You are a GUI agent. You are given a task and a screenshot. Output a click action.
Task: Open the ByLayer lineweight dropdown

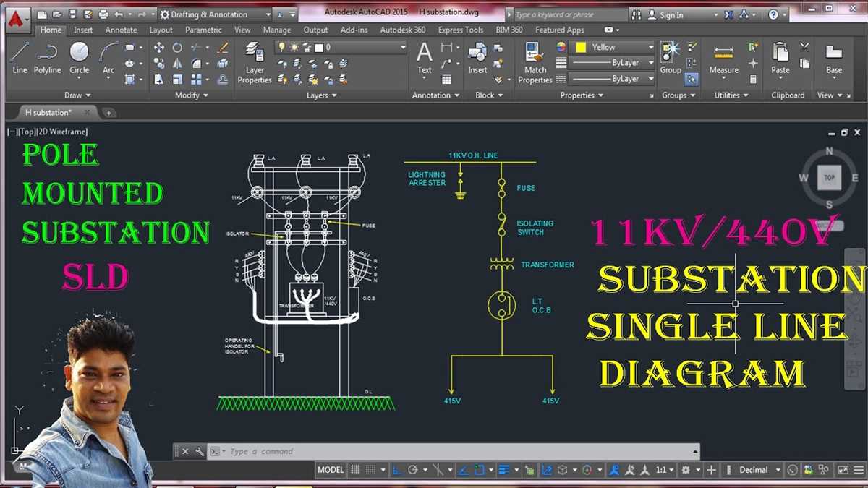pyautogui.click(x=613, y=63)
